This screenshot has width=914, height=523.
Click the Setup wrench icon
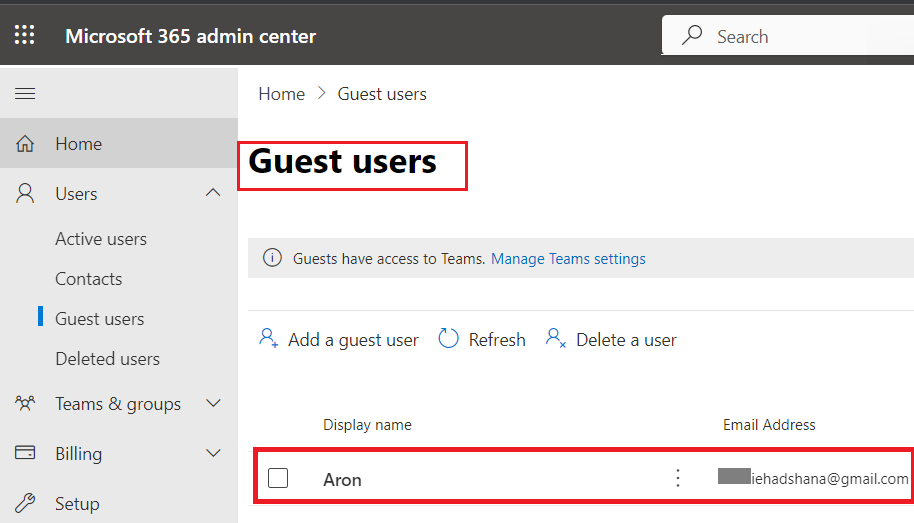25,503
